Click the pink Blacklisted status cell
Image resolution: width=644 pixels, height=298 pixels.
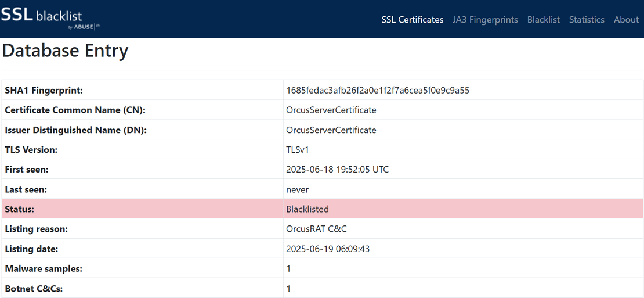(x=307, y=209)
